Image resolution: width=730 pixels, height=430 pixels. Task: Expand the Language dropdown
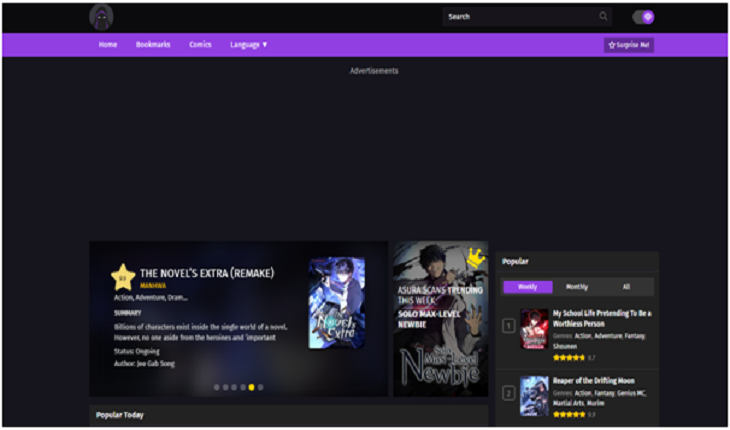[x=249, y=45]
